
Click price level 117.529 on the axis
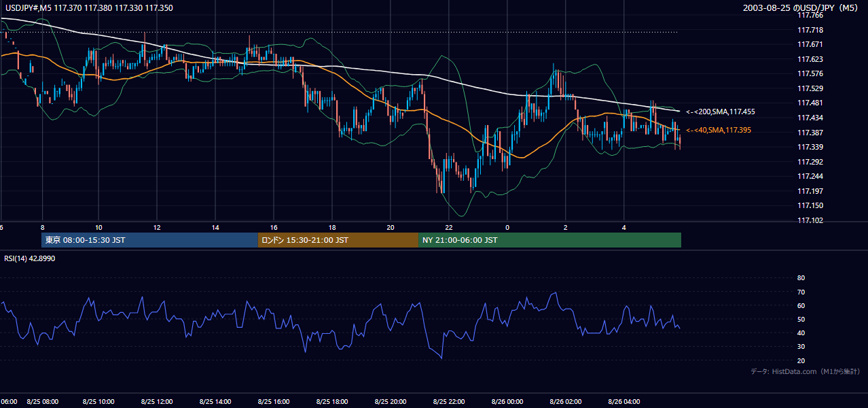[x=810, y=88]
